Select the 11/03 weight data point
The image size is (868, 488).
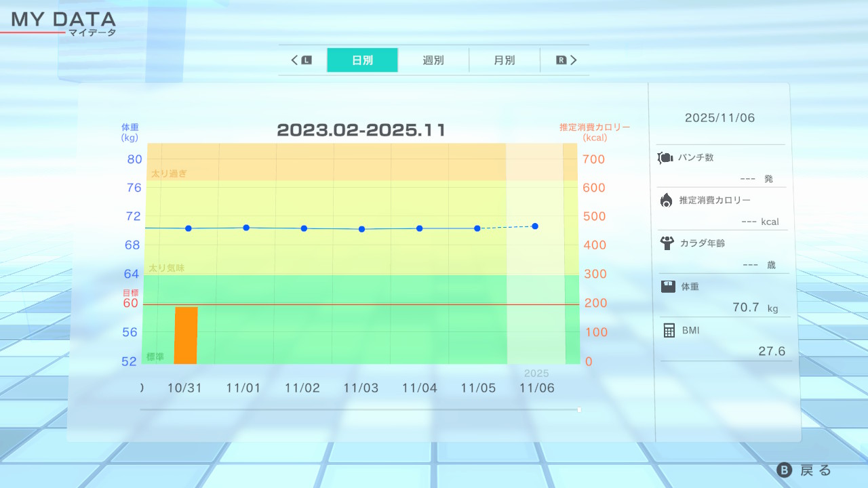(x=361, y=229)
